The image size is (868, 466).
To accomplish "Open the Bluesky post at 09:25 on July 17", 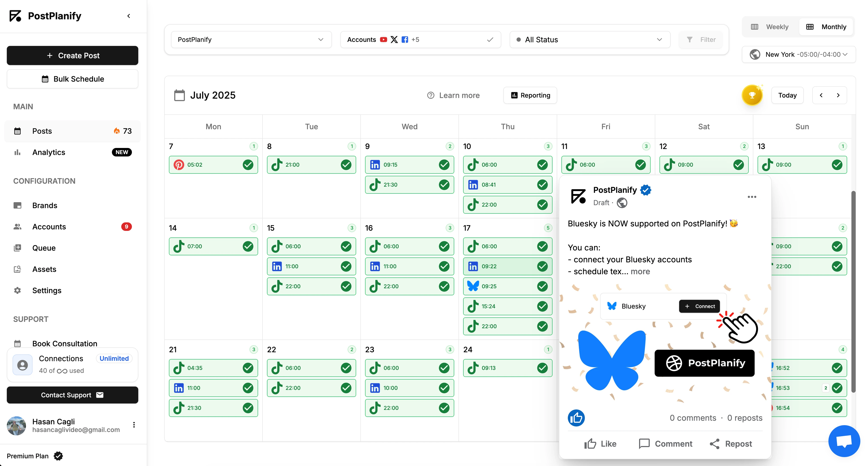I will click(x=507, y=286).
